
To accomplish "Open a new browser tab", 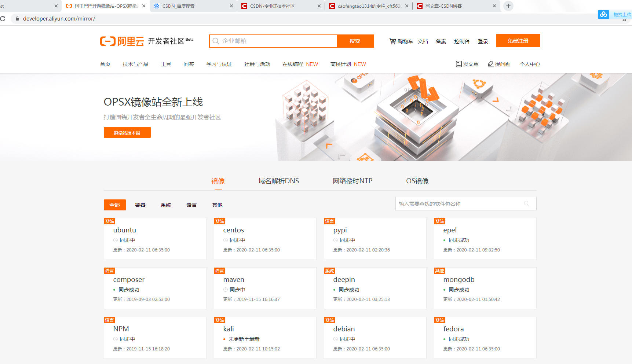I will tap(508, 6).
